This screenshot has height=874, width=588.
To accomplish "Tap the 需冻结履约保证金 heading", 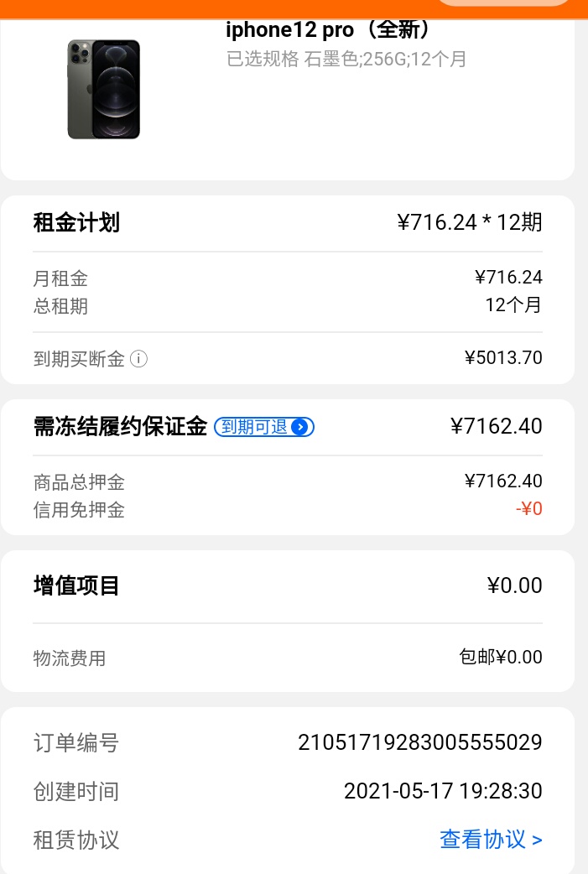I will [120, 426].
